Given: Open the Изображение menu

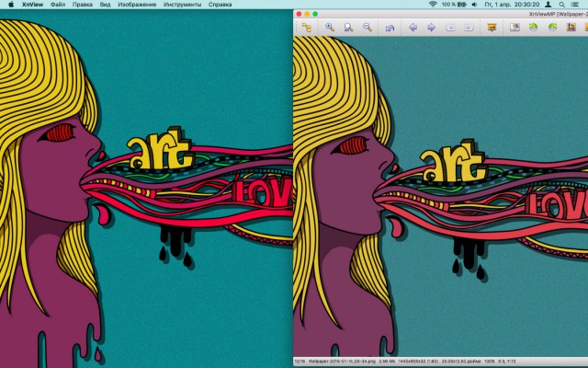Looking at the screenshot, I should [x=137, y=5].
